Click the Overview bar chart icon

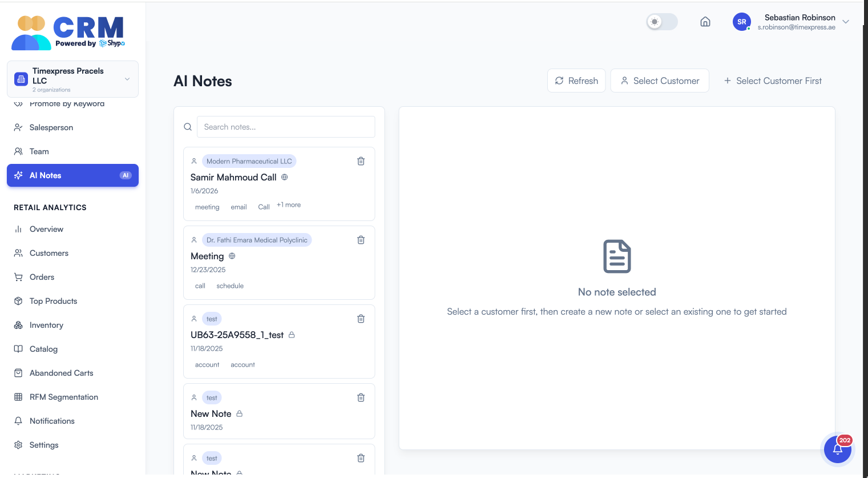tap(18, 229)
